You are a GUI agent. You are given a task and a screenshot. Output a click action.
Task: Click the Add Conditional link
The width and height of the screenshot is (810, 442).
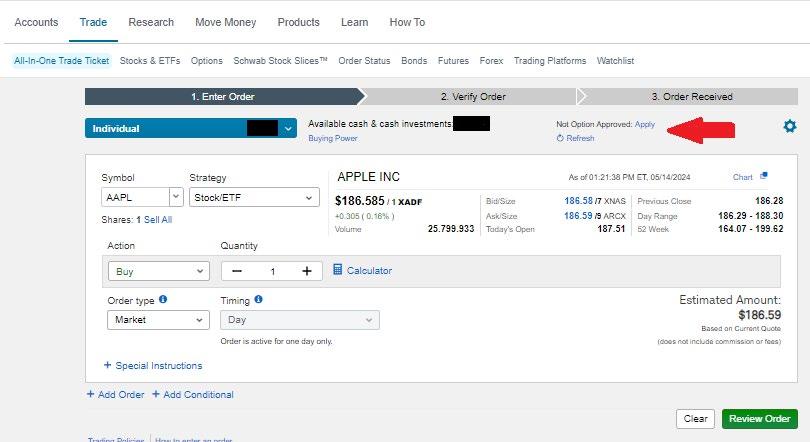pyautogui.click(x=198, y=394)
